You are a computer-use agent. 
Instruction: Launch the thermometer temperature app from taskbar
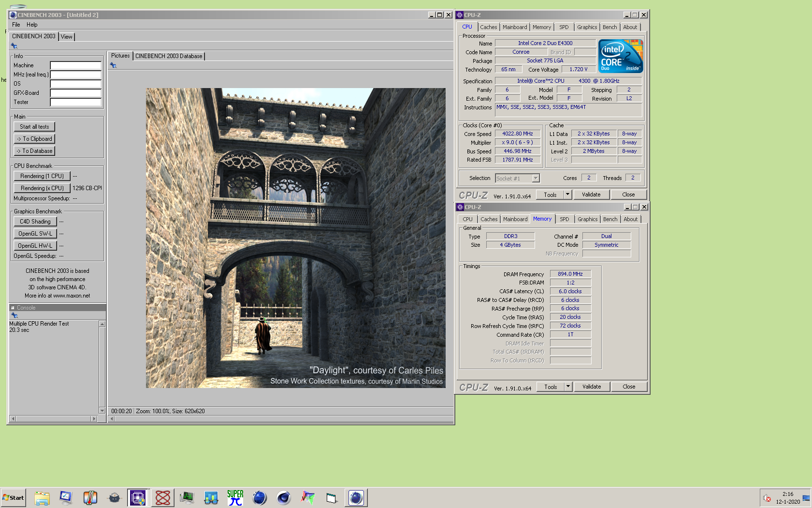tap(90, 498)
